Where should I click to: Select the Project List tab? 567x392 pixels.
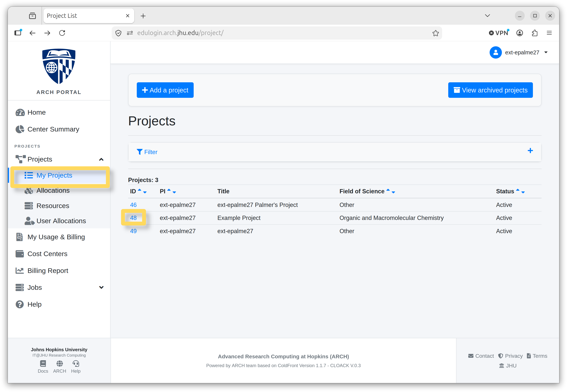click(89, 16)
